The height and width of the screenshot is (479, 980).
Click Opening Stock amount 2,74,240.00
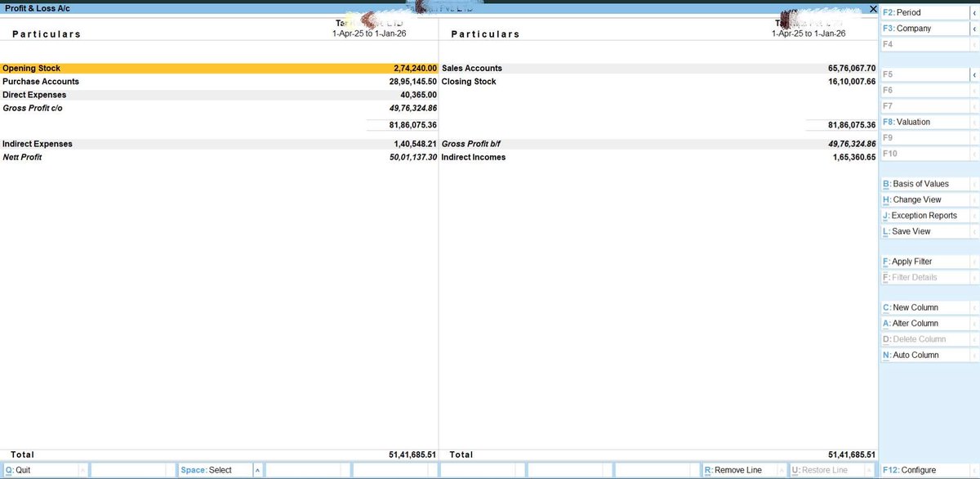point(415,69)
